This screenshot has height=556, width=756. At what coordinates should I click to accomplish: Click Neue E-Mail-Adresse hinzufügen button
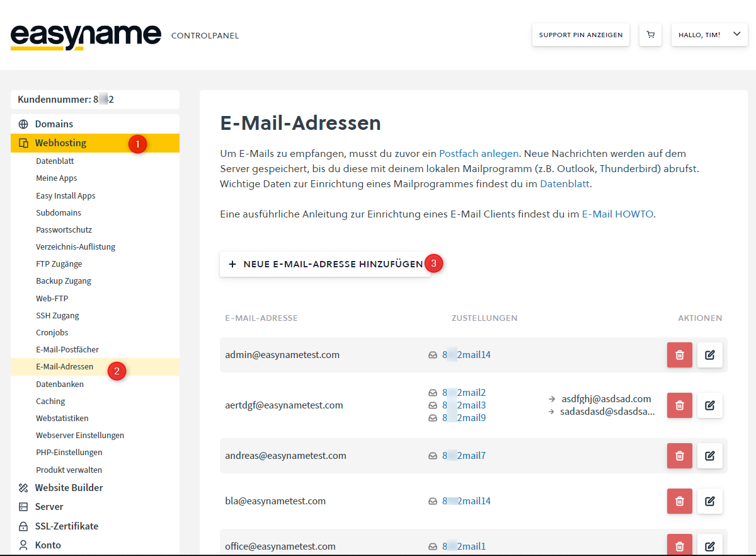tap(325, 264)
